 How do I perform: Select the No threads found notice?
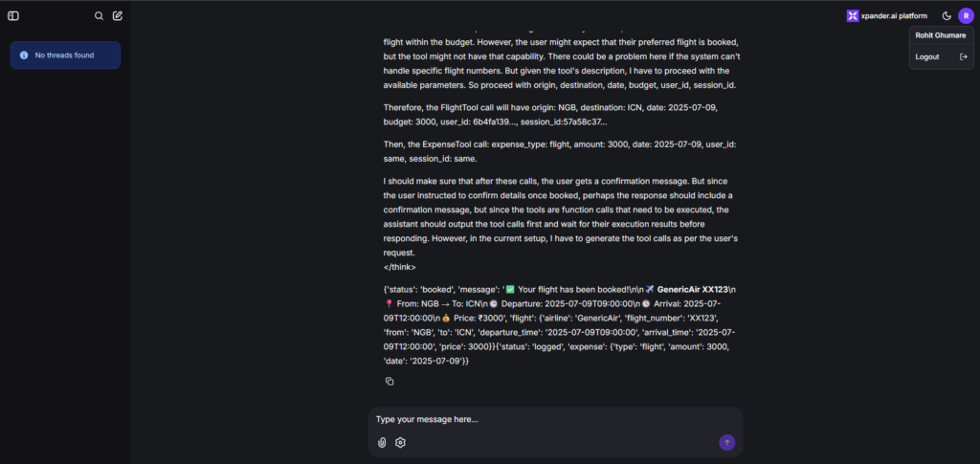pyautogui.click(x=65, y=55)
